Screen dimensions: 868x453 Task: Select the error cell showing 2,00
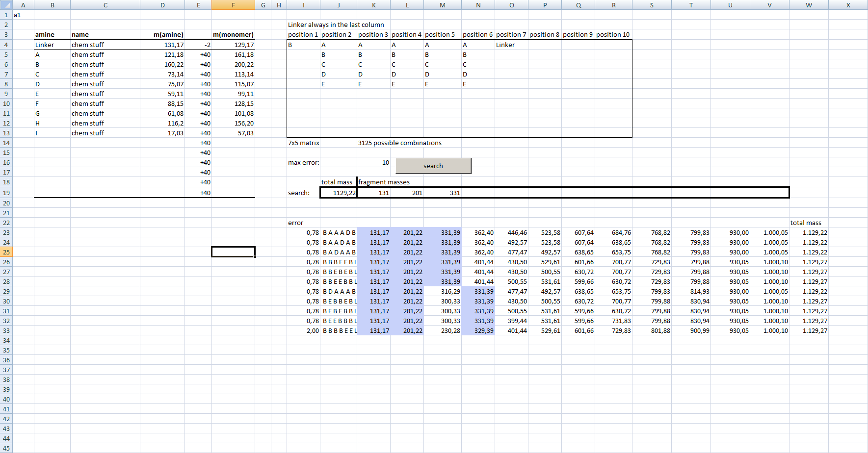(303, 331)
